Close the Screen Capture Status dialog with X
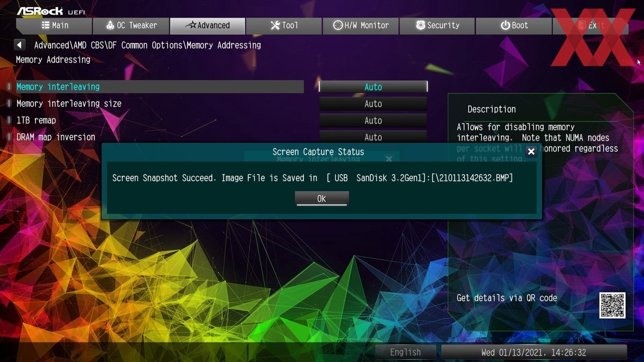The width and height of the screenshot is (644, 362). tap(531, 151)
